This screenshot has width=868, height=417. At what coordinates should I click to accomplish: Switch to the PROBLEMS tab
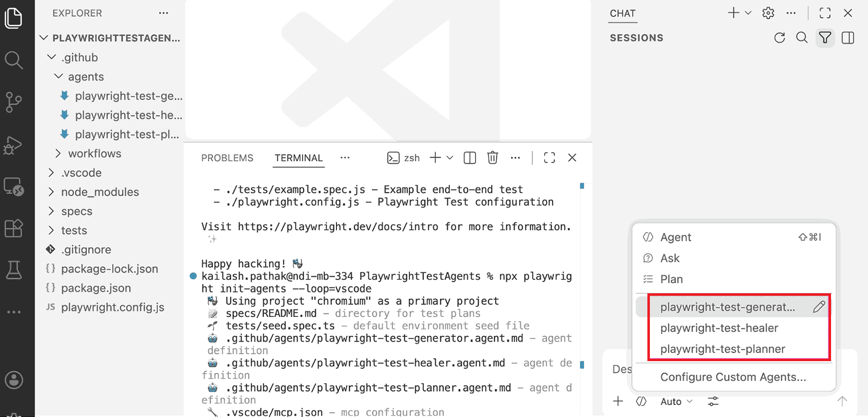(x=227, y=158)
